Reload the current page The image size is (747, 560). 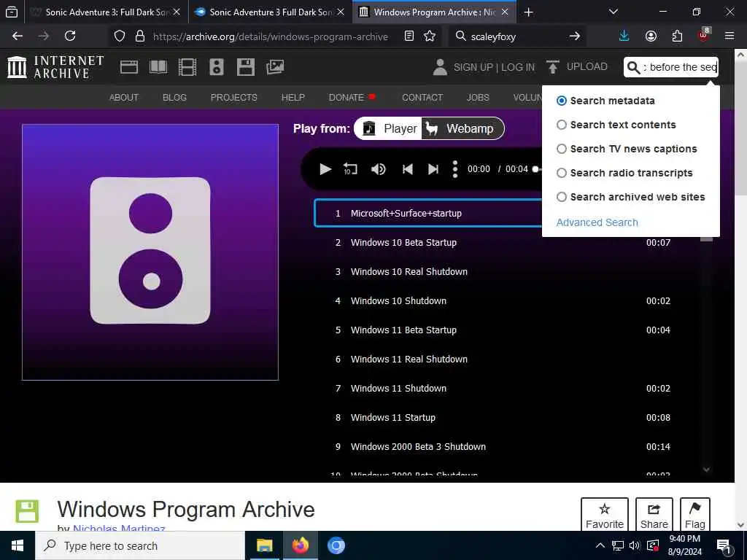70,36
